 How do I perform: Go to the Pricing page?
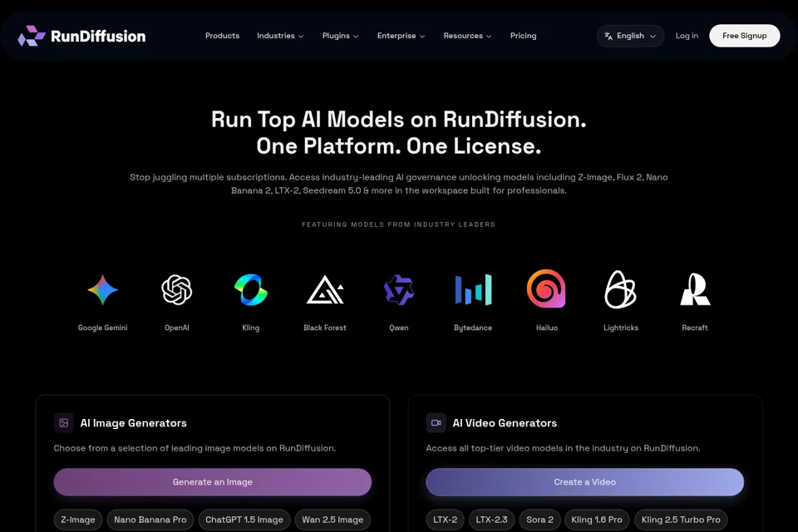coord(523,36)
